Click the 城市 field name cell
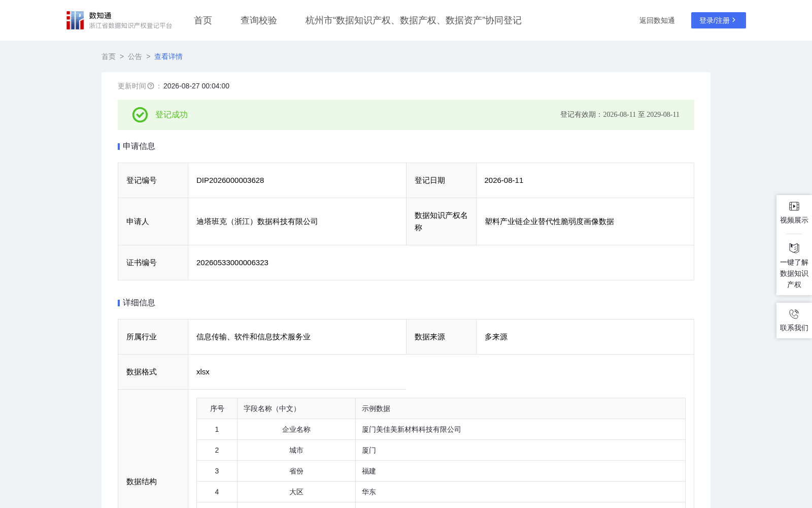This screenshot has height=508, width=812. coord(296,450)
